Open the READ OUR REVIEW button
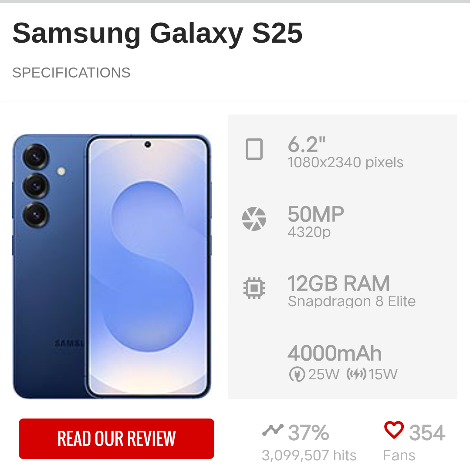The width and height of the screenshot is (470, 476). (x=117, y=439)
